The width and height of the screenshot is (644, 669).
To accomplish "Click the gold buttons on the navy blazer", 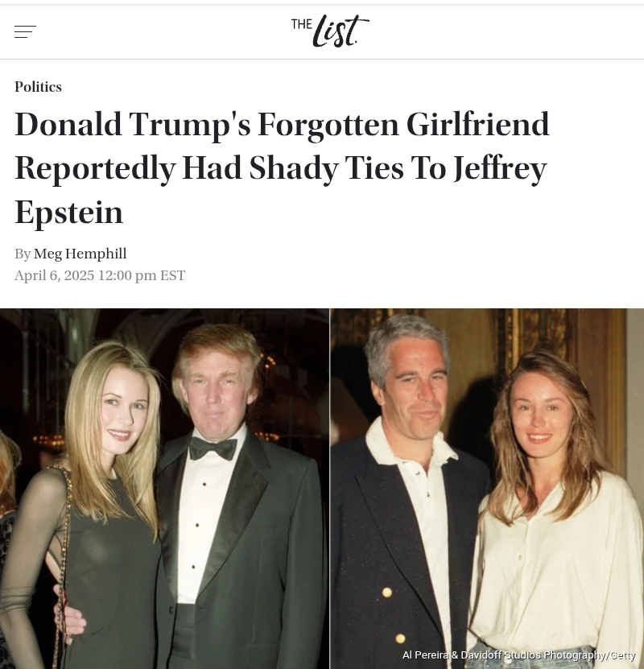I will (393, 615).
